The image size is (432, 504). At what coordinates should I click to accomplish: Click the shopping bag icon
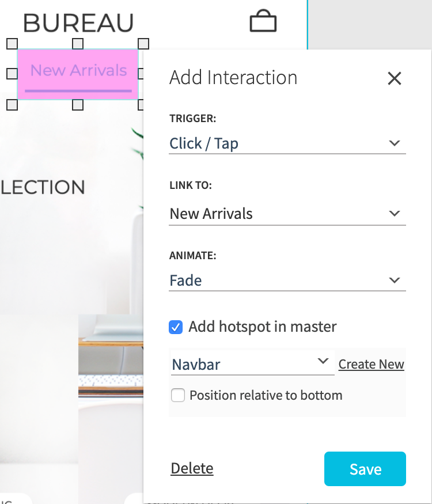point(263,21)
